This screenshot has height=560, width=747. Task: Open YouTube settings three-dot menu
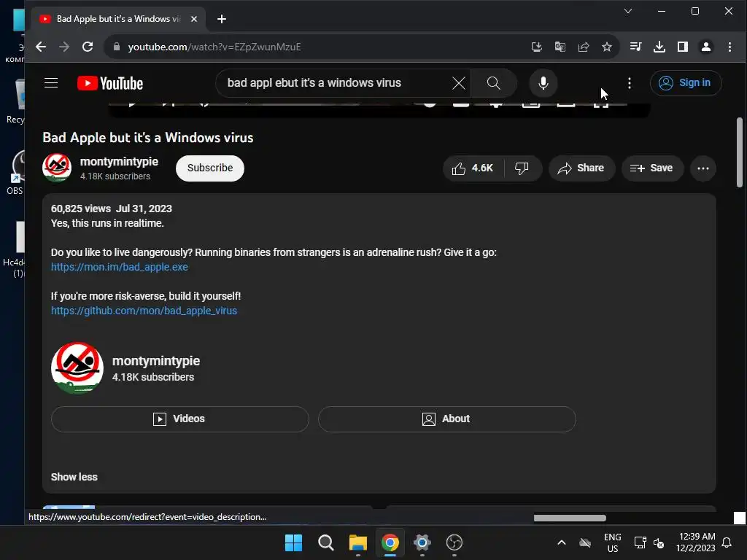tap(630, 83)
